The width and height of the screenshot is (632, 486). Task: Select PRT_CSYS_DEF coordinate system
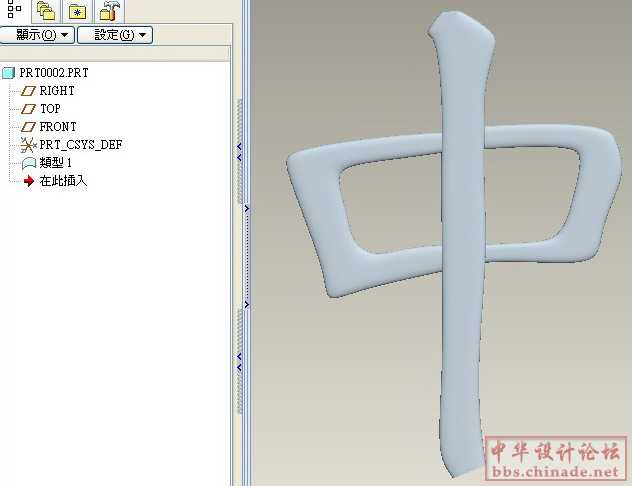click(x=81, y=145)
